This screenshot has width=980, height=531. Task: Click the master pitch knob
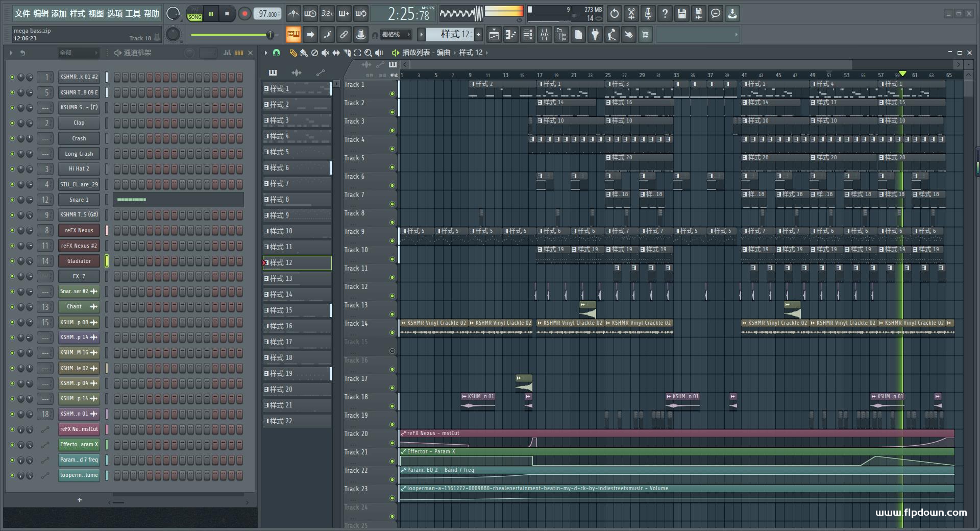(174, 35)
